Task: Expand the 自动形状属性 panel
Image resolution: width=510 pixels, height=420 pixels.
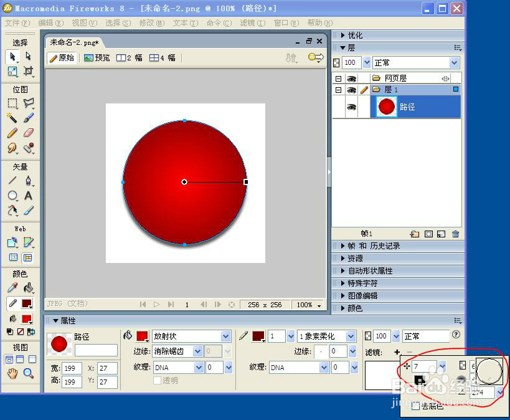Action: click(343, 270)
